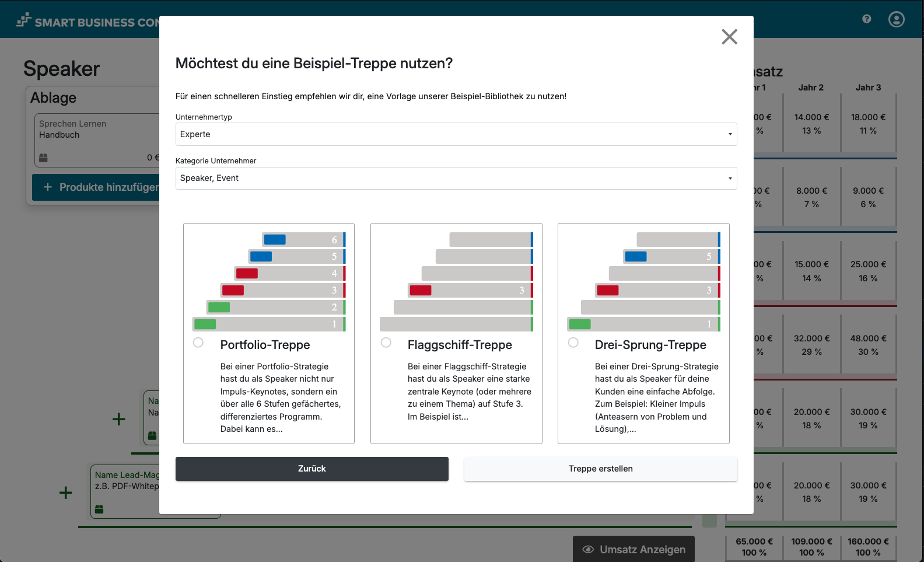Viewport: 924px width, 562px height.
Task: Click the Treppe erstellen button
Action: (x=600, y=469)
